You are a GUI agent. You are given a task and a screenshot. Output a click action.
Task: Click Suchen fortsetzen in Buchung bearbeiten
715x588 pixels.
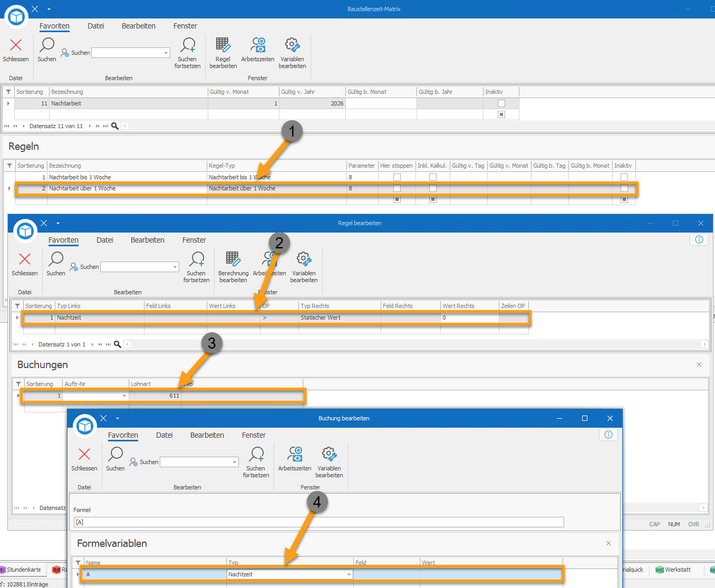(256, 462)
